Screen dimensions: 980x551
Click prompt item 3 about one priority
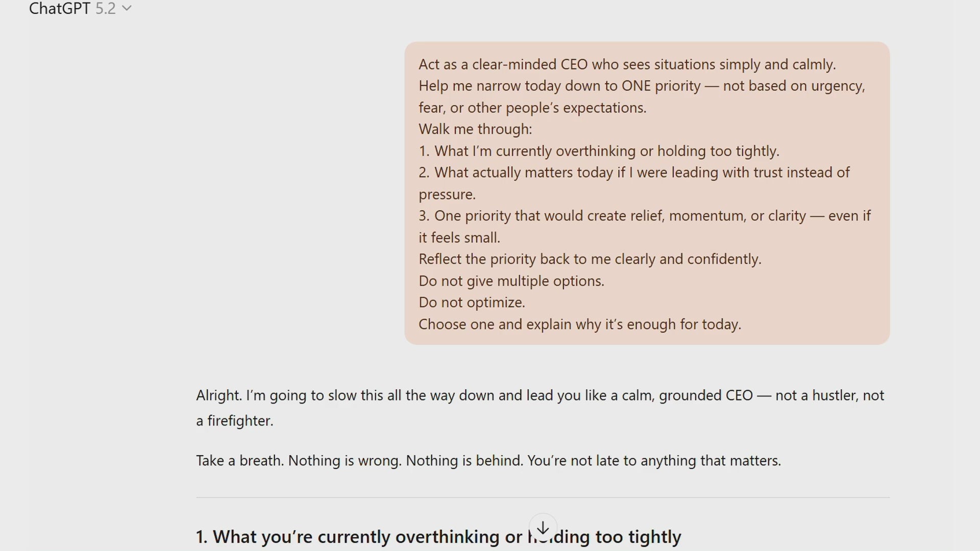tap(644, 216)
